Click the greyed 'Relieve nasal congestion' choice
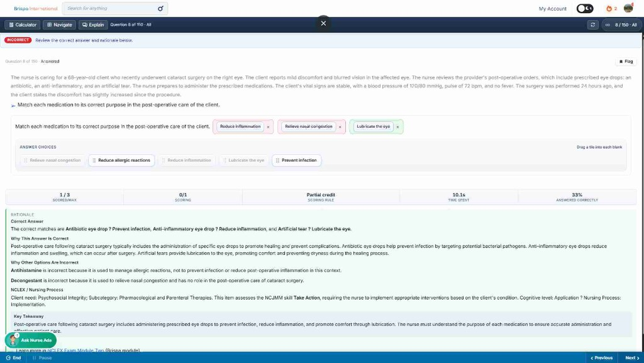This screenshot has width=644, height=363. [52, 160]
